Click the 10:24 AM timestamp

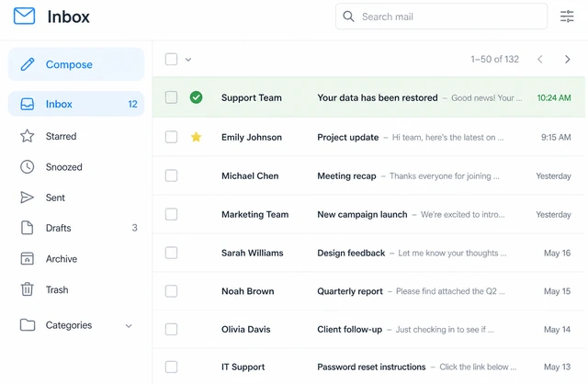pyautogui.click(x=554, y=97)
